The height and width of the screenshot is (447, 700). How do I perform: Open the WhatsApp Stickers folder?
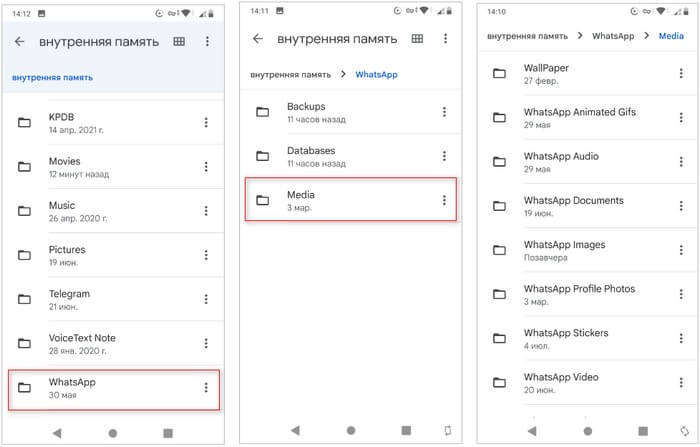(x=588, y=338)
